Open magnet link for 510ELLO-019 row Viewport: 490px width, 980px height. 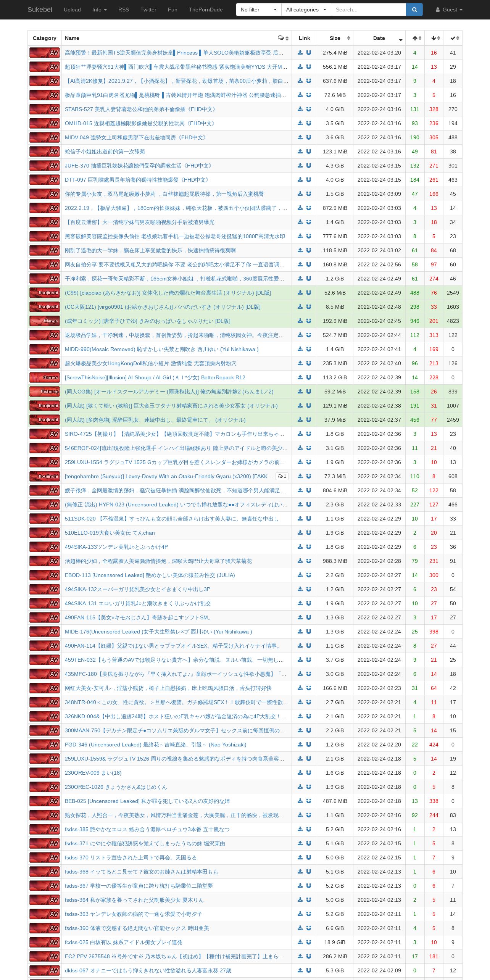pos(309,533)
